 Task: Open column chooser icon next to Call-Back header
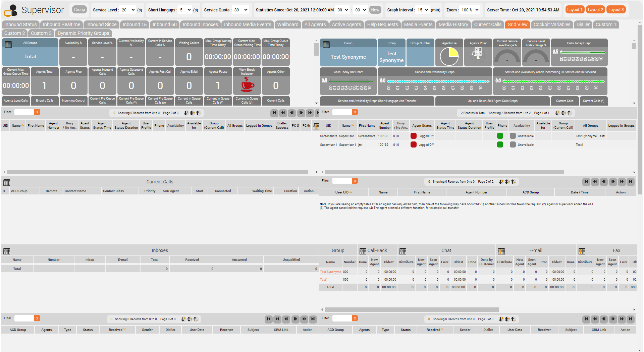(363, 251)
